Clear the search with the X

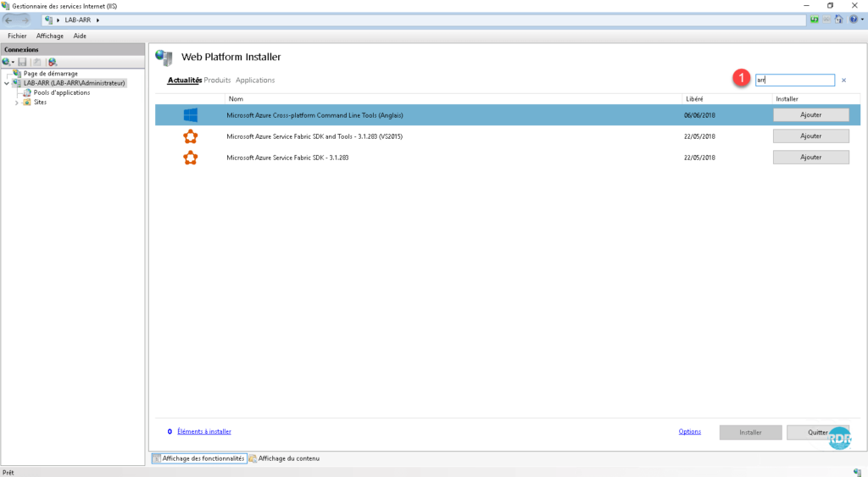843,80
